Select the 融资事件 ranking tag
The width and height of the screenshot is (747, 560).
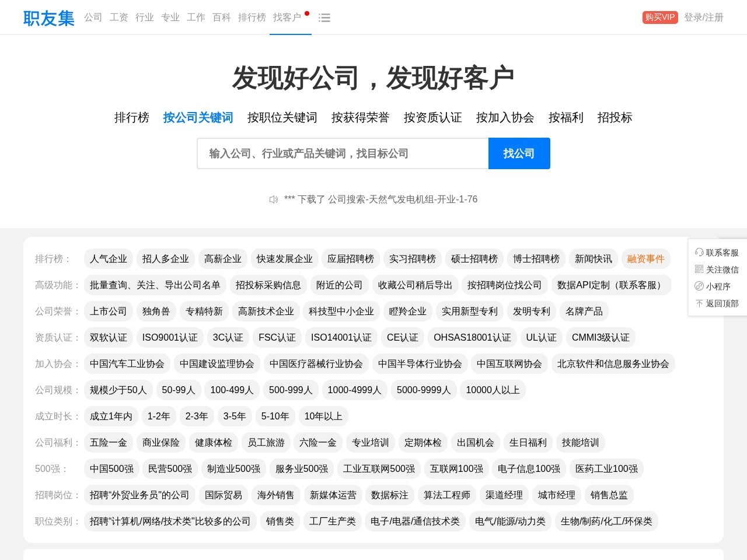pyautogui.click(x=646, y=259)
